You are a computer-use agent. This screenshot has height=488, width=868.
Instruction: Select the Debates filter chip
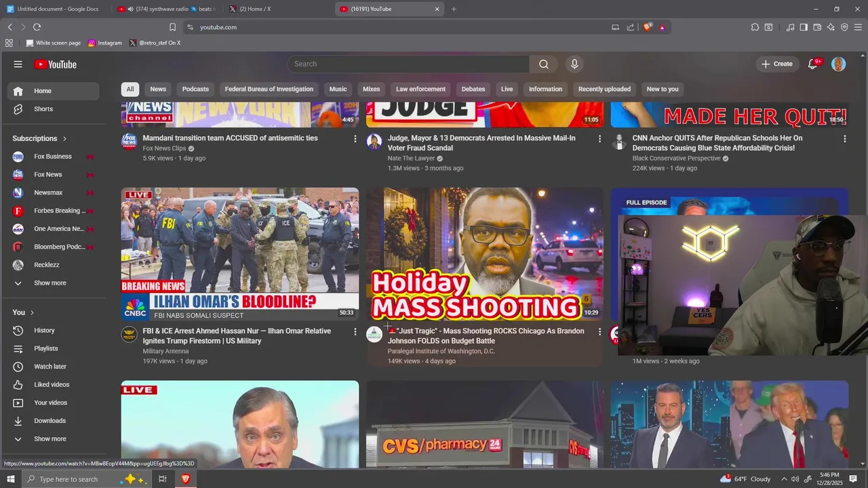coord(473,89)
